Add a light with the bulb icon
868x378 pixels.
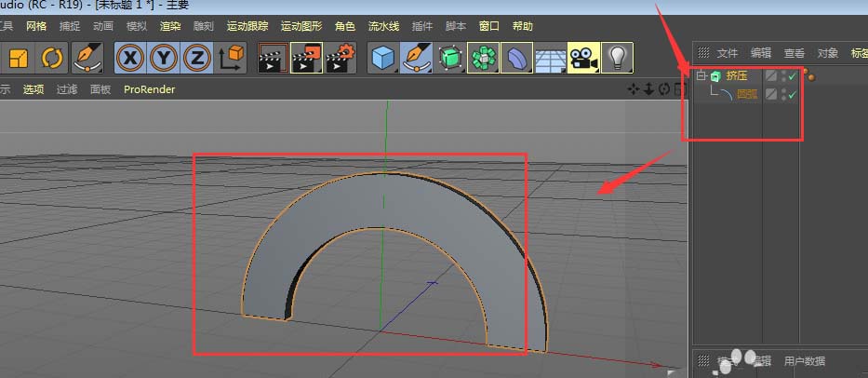click(615, 59)
